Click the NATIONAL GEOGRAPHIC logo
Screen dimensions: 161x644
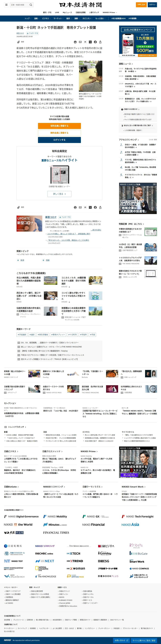click(x=42, y=569)
